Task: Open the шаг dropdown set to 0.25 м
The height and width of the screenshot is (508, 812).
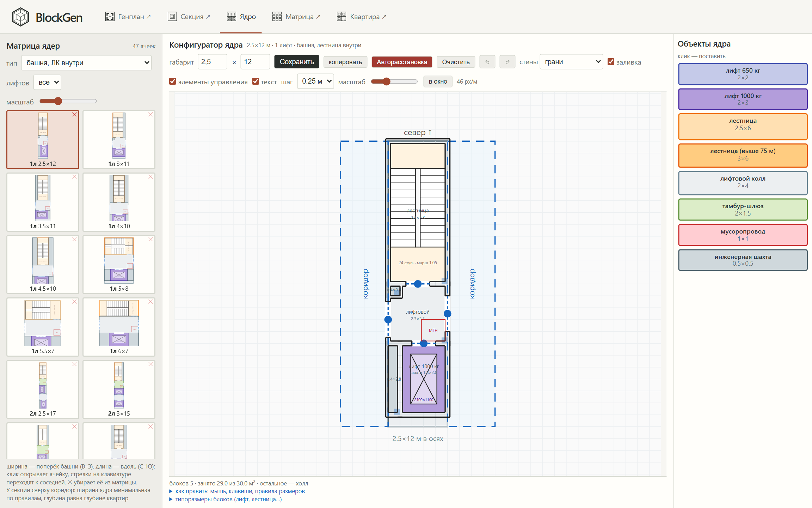Action: tap(315, 81)
